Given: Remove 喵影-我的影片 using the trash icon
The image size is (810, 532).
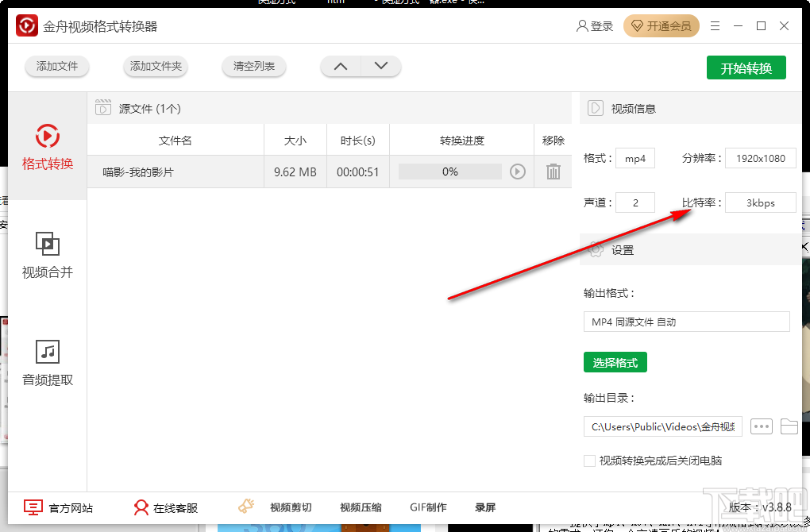Looking at the screenshot, I should (553, 172).
